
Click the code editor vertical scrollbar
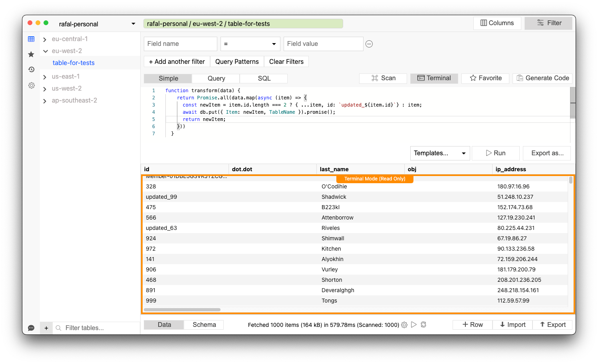tap(573, 103)
